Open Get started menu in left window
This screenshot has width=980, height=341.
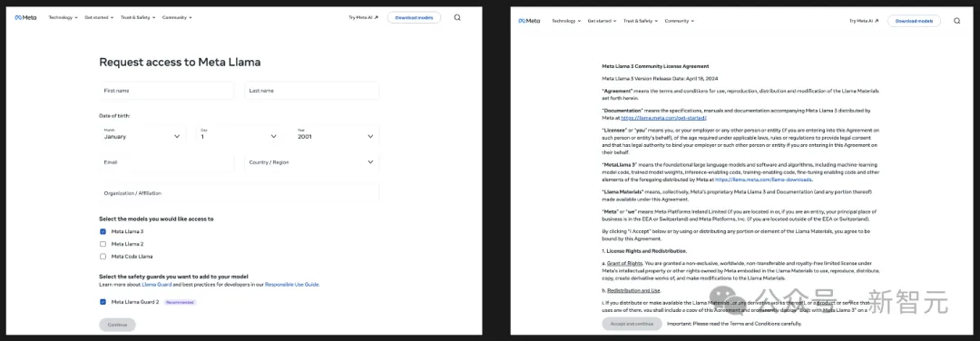(99, 17)
